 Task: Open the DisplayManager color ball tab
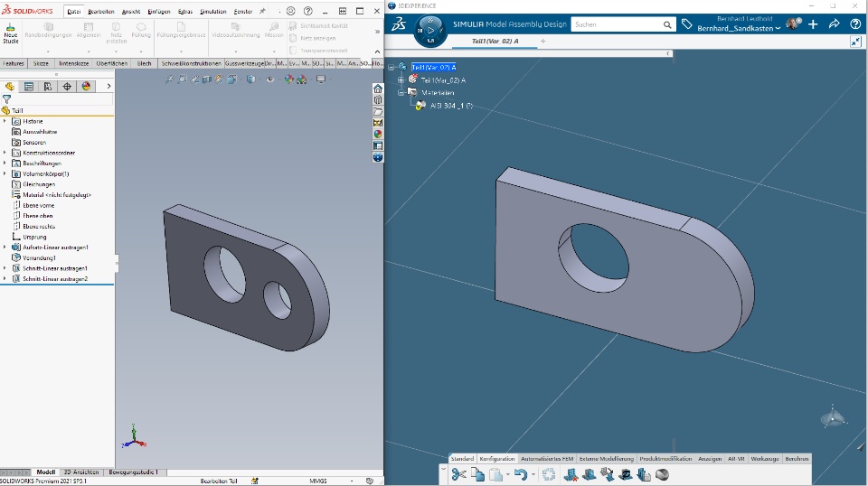tap(87, 86)
